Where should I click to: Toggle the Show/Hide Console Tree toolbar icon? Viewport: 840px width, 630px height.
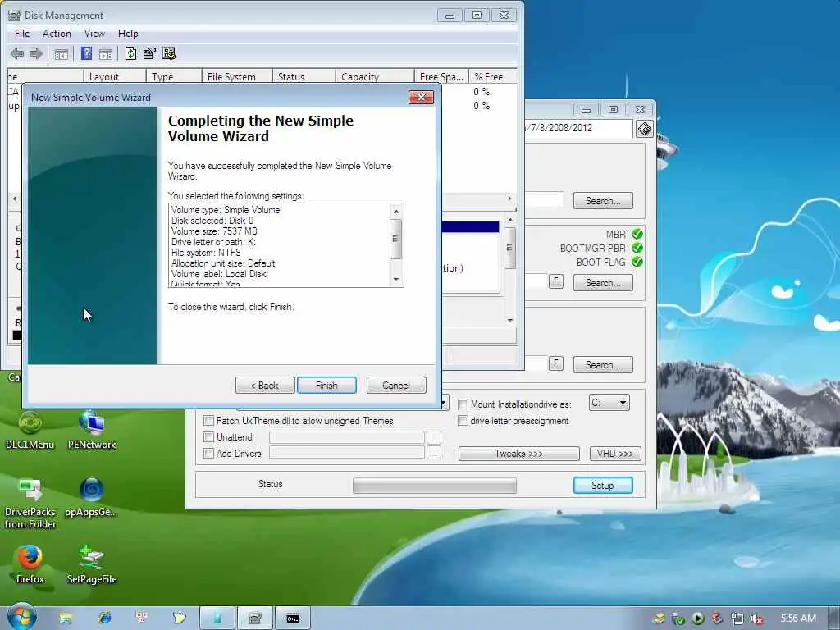coord(61,53)
